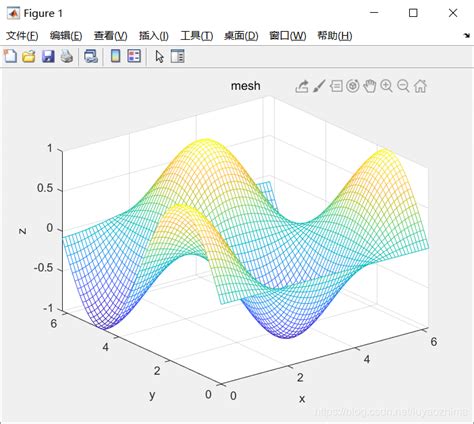The image size is (474, 424).
Task: Open the 桌面(D) menu
Action: pyautogui.click(x=241, y=35)
